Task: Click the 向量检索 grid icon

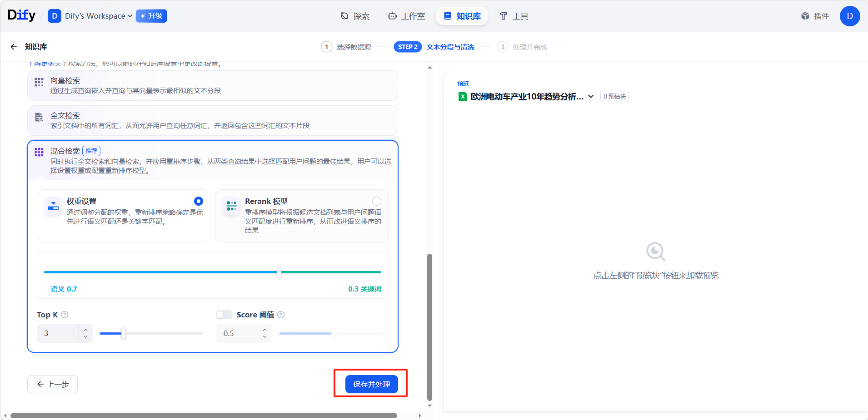Action: 39,82
